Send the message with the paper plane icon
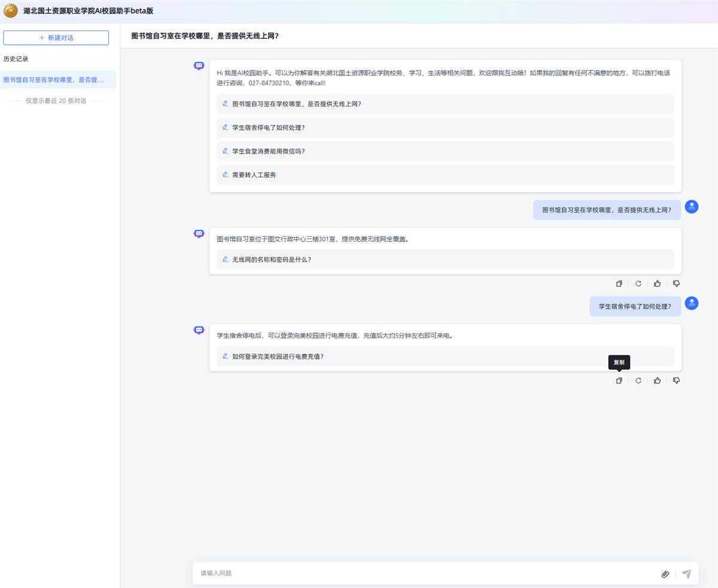The image size is (718, 588). tap(687, 574)
